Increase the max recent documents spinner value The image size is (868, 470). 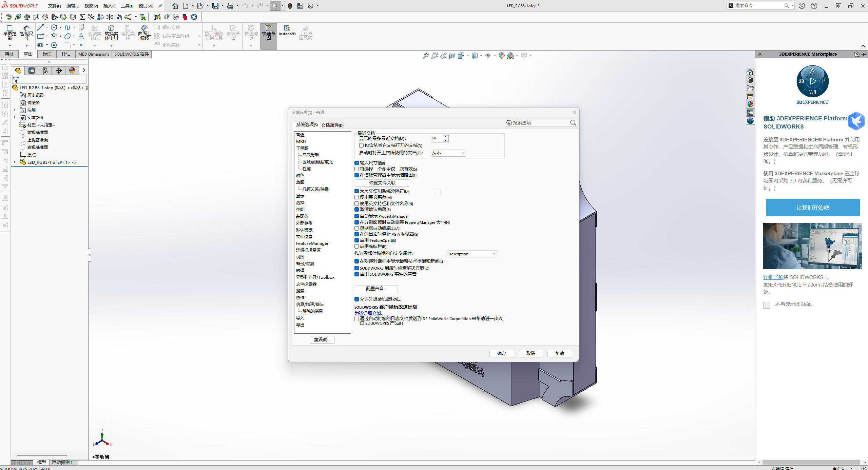(x=446, y=137)
